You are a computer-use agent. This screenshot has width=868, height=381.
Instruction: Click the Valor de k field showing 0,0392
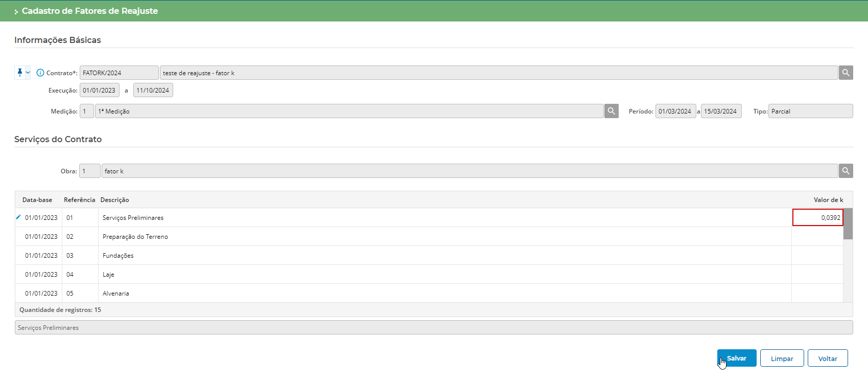tap(817, 217)
